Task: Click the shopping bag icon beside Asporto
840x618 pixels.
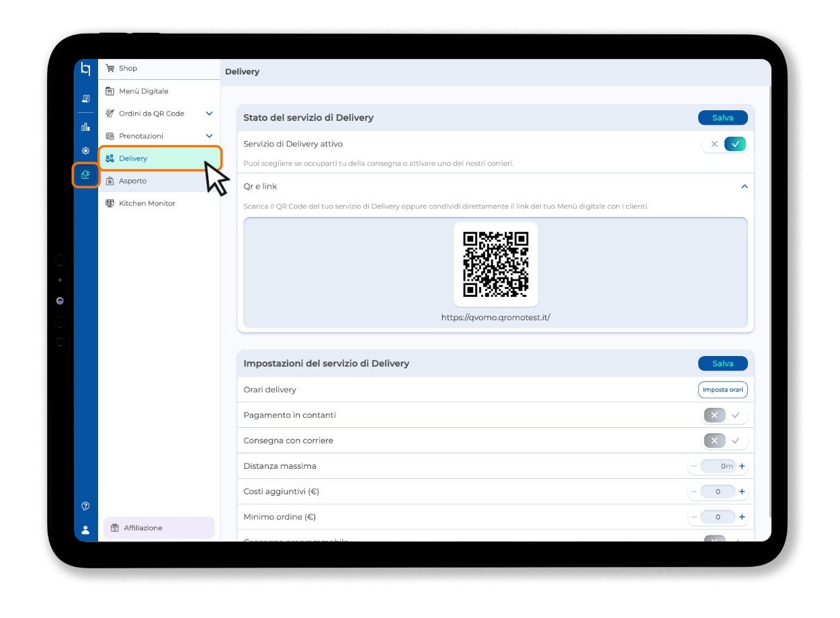Action: [x=110, y=181]
